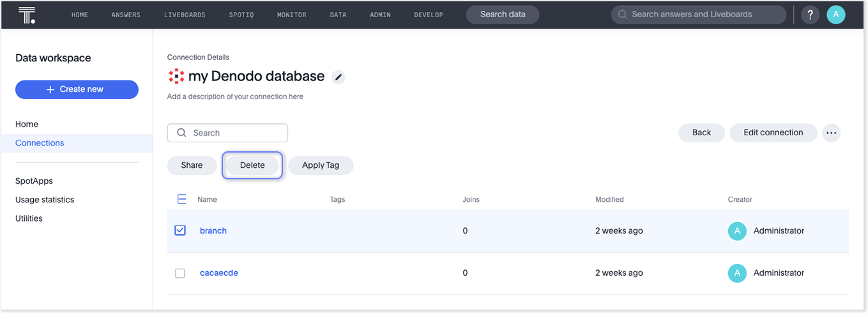Screen dimensions: 868x316
Task: Check the cacaecde table checkbox
Action: click(x=180, y=273)
